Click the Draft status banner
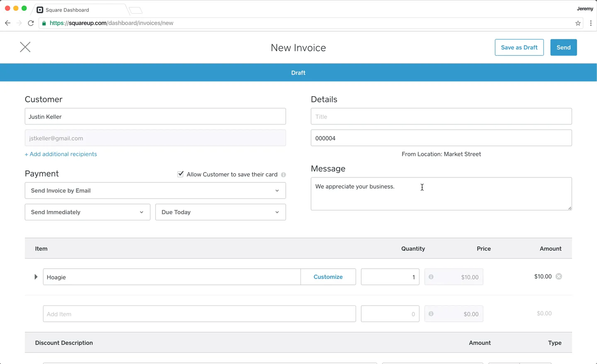The width and height of the screenshot is (597, 364). 298,73
